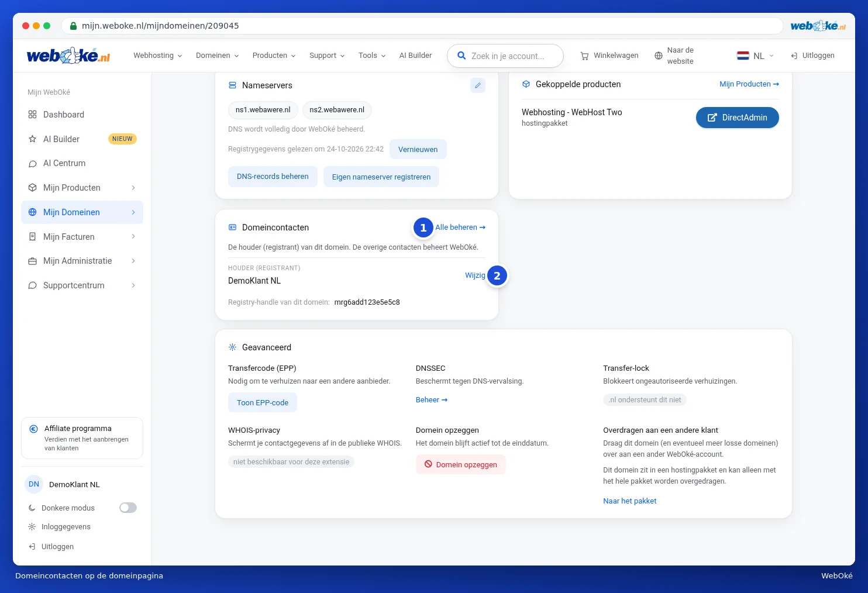Click the DN avatar for DemoKlant NL
Screen dimensions: 868x593
tap(34, 484)
